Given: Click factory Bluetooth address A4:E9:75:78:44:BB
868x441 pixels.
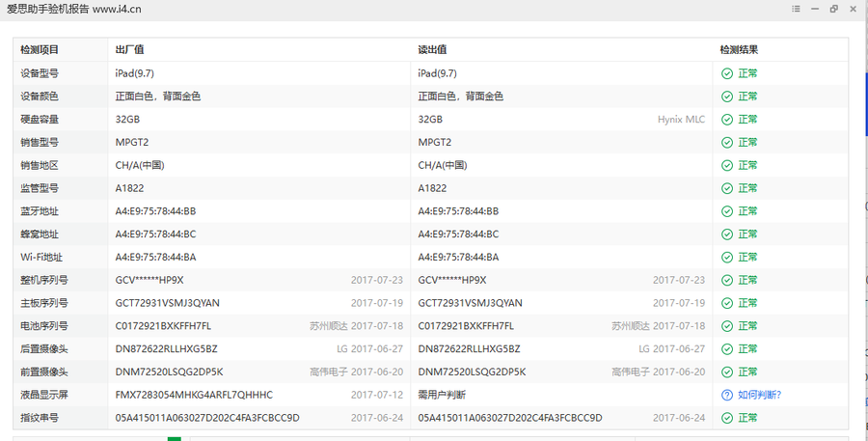Looking at the screenshot, I should pyautogui.click(x=155, y=211).
